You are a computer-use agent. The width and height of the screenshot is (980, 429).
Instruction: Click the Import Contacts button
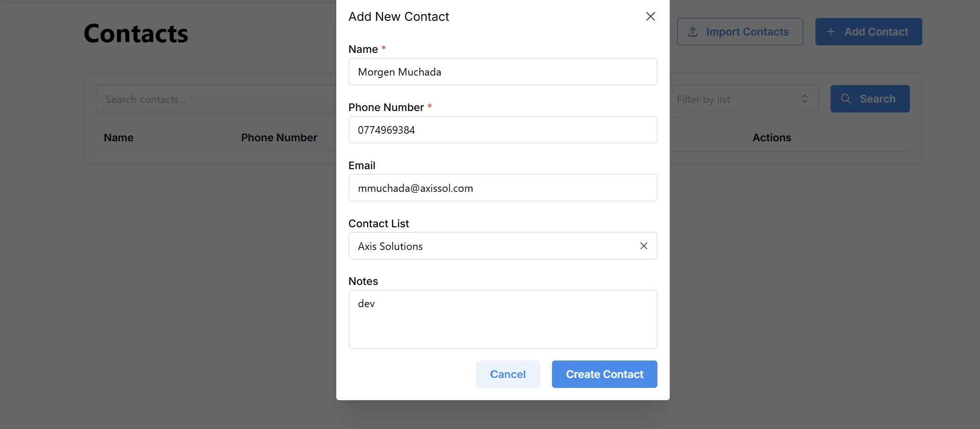tap(740, 31)
